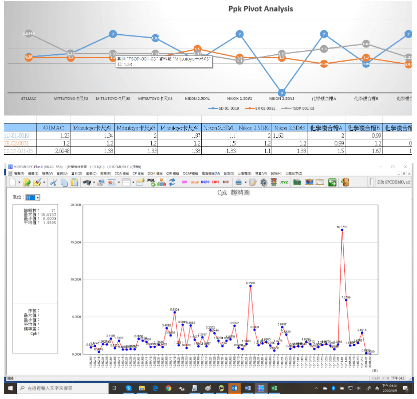Click the blue refresh arrows toolbar icon

[172, 182]
